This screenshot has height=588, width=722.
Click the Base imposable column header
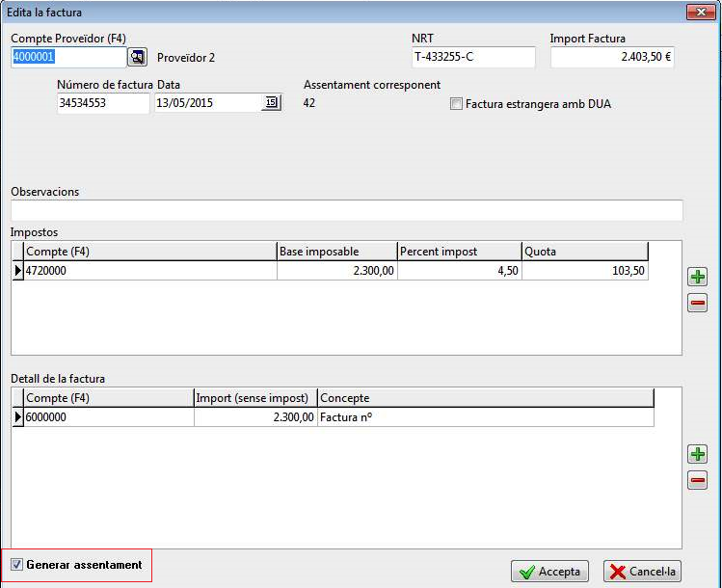(337, 252)
